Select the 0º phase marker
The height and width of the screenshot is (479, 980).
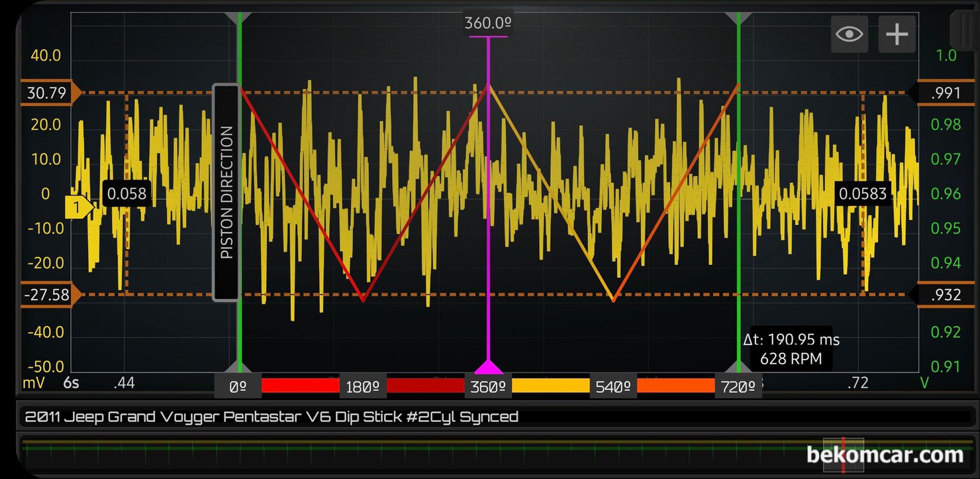[238, 387]
